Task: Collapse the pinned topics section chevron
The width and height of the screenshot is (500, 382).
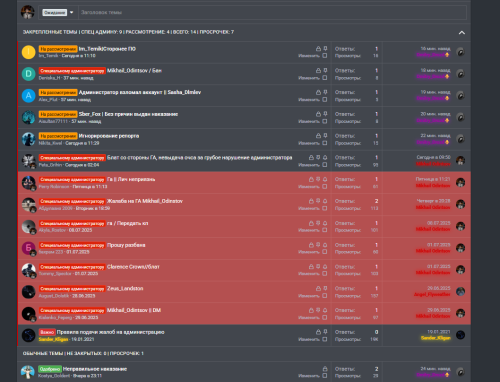Action: [x=462, y=32]
